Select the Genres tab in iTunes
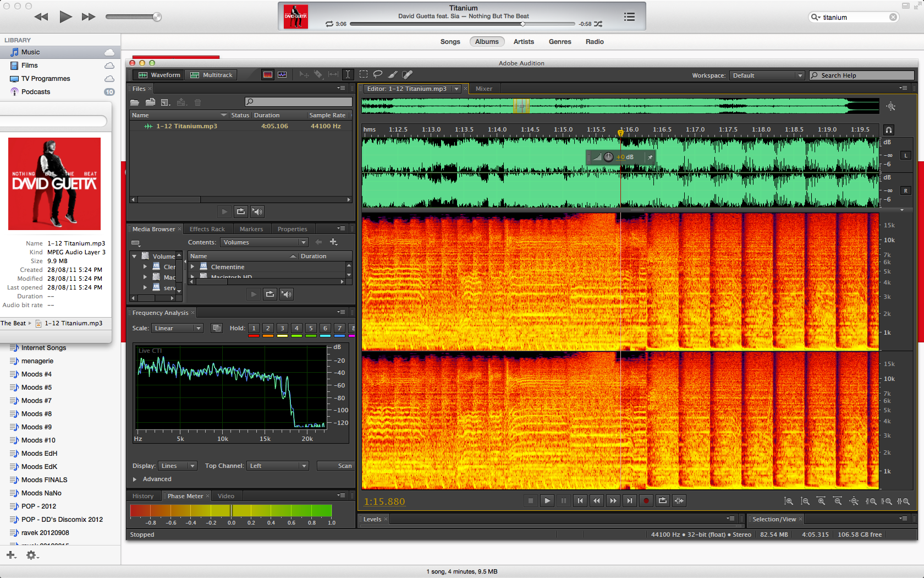Image resolution: width=924 pixels, height=578 pixels. tap(560, 42)
